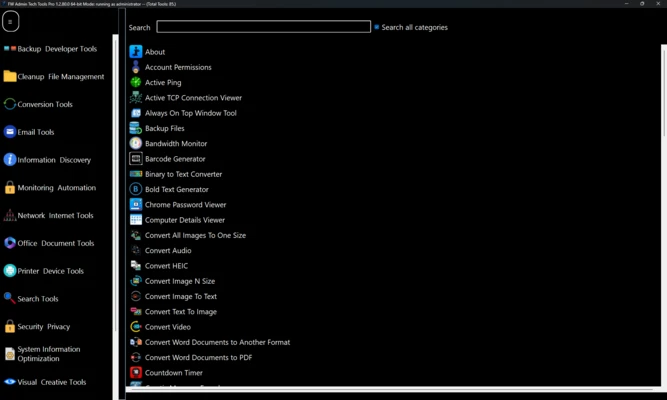Click the Convert Text To Image icon

pyautogui.click(x=136, y=311)
